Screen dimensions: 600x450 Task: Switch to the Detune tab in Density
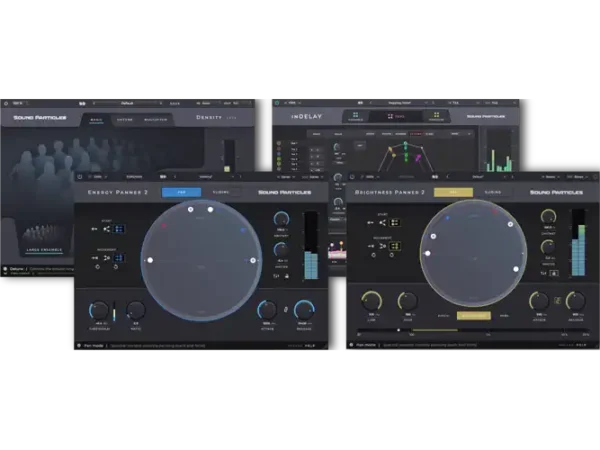point(125,120)
